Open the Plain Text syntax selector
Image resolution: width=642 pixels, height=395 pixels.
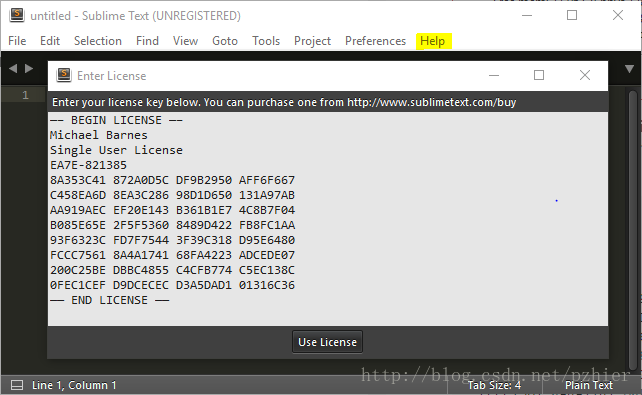[589, 385]
